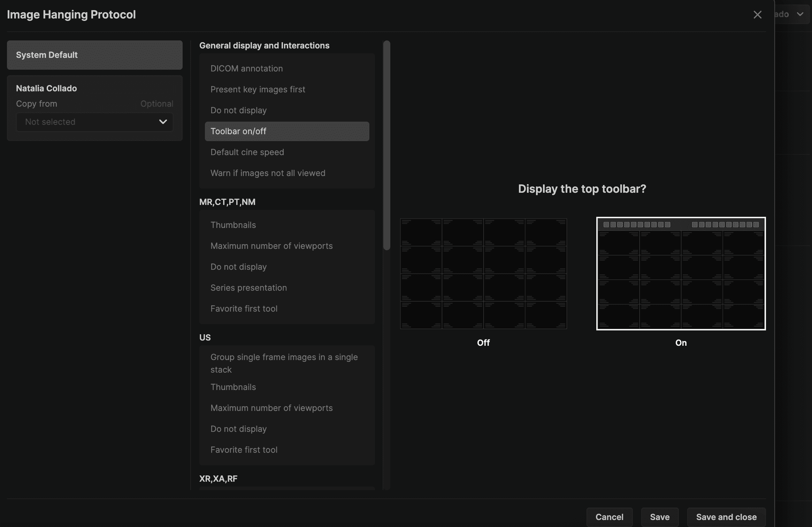
Task: Click the Cancel button
Action: (609, 517)
